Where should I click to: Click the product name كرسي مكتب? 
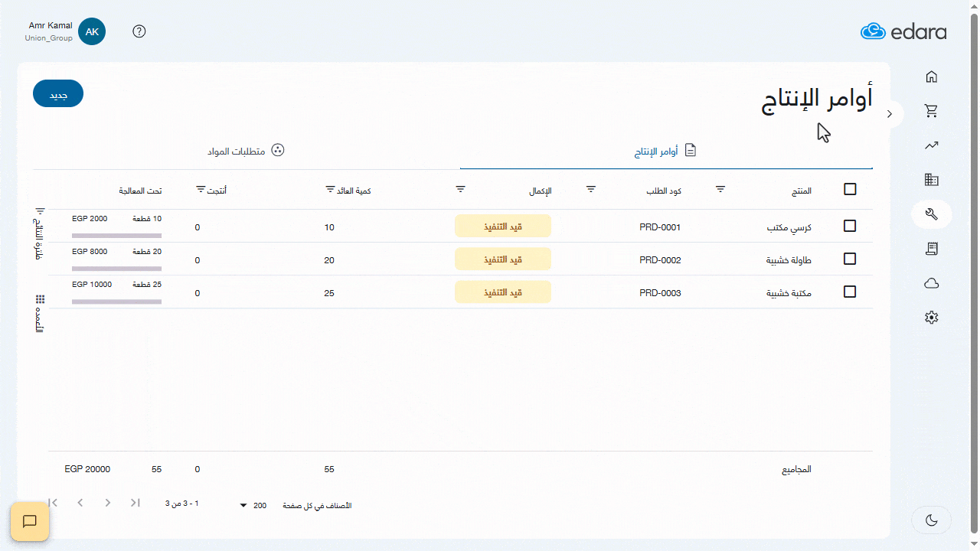pos(789,228)
